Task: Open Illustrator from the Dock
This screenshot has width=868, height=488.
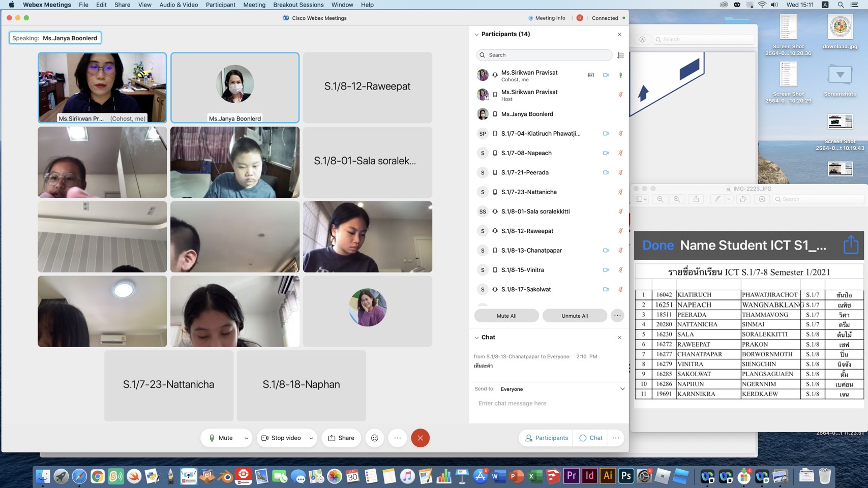Action: pyautogui.click(x=608, y=476)
